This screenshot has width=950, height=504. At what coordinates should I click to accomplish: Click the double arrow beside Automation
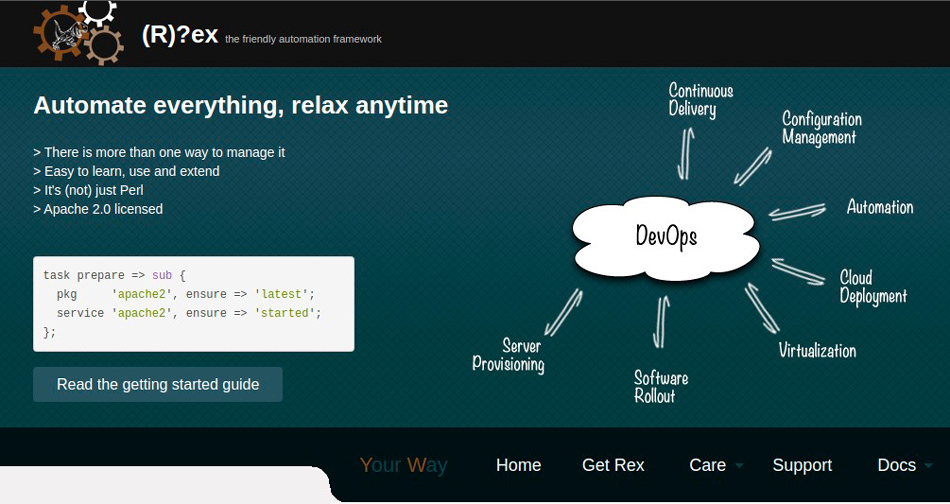point(797,211)
